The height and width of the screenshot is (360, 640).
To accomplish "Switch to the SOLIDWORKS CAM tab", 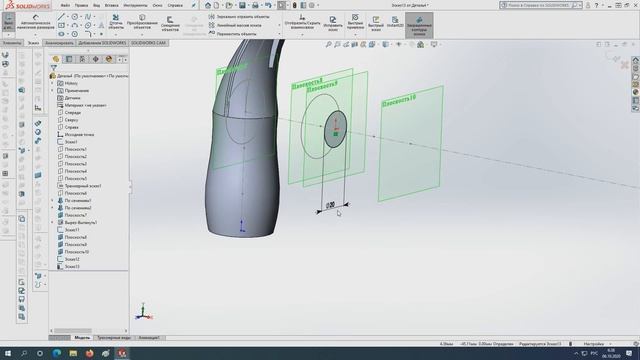I will point(149,43).
